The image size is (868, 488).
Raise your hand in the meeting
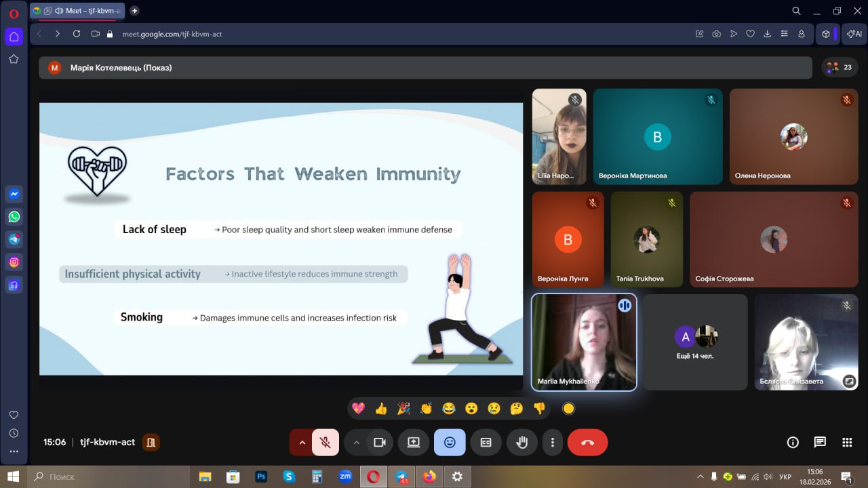coord(521,443)
